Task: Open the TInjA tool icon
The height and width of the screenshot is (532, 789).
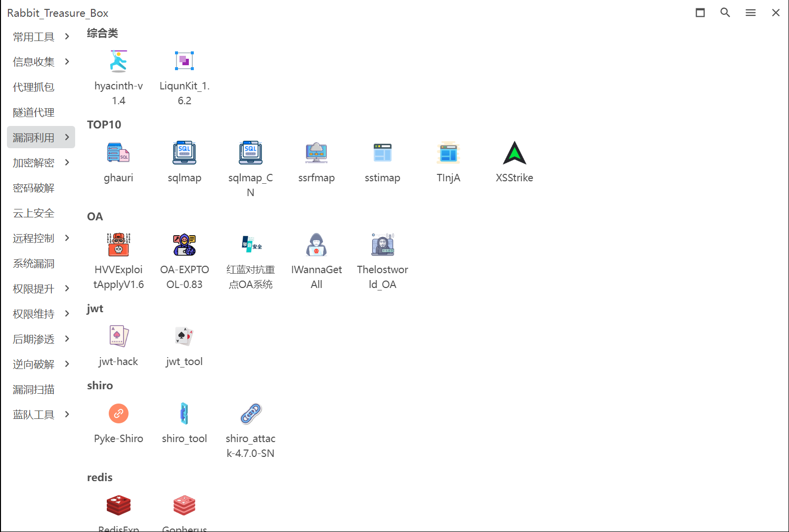Action: click(448, 153)
